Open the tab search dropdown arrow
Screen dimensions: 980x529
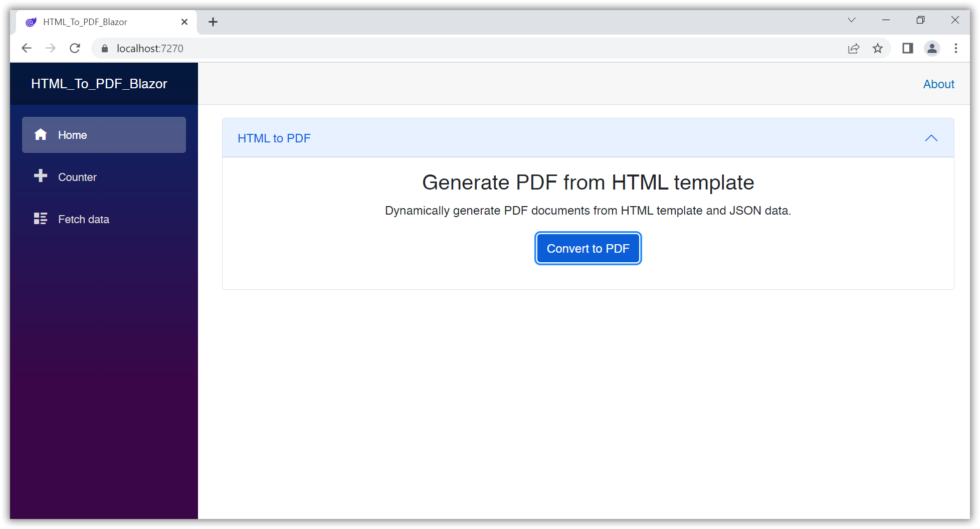(851, 20)
